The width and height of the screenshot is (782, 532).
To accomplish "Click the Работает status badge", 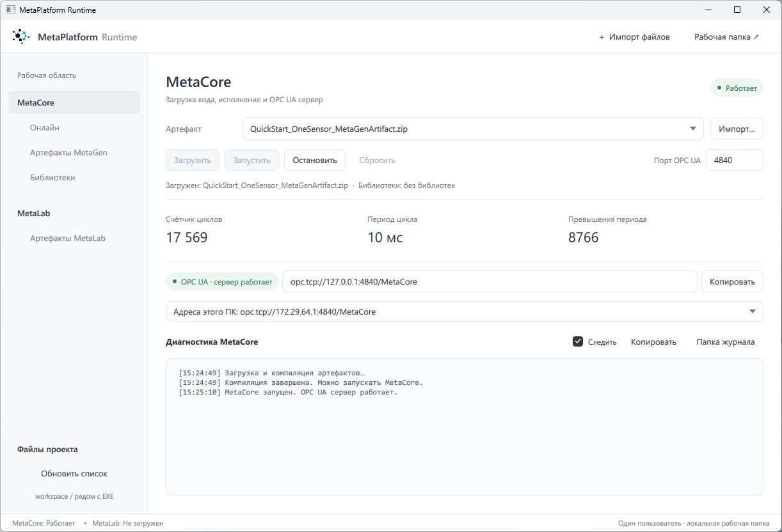I will coord(737,88).
